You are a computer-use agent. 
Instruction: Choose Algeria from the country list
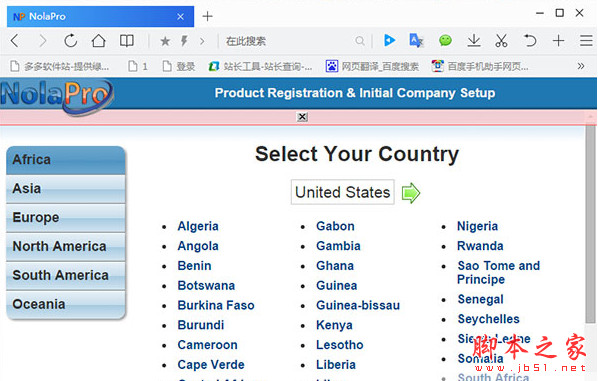tap(198, 226)
